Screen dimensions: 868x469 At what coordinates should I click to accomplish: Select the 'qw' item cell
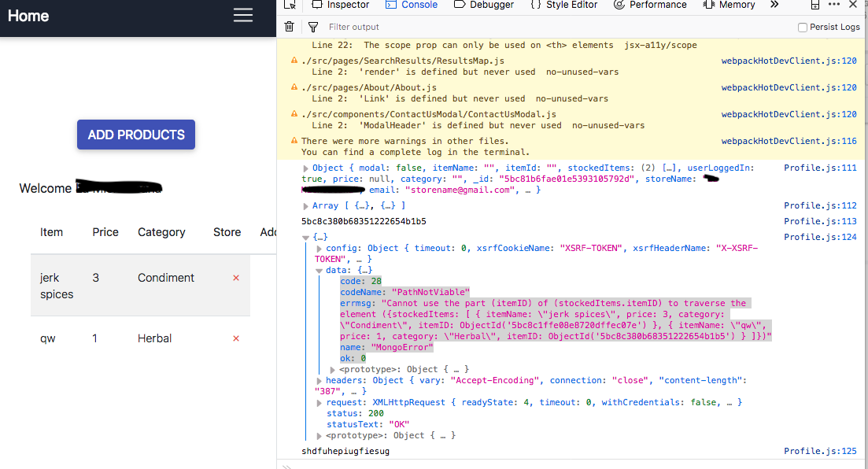pyautogui.click(x=47, y=339)
